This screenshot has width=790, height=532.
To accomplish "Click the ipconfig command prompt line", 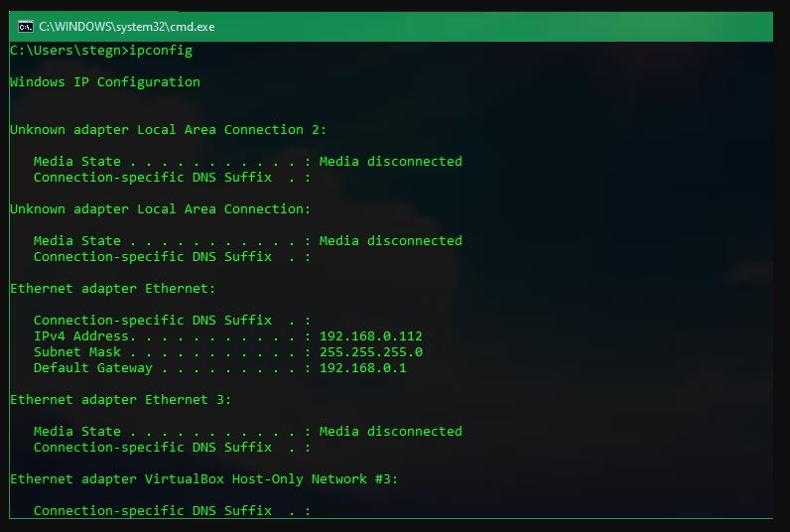I will [101, 51].
